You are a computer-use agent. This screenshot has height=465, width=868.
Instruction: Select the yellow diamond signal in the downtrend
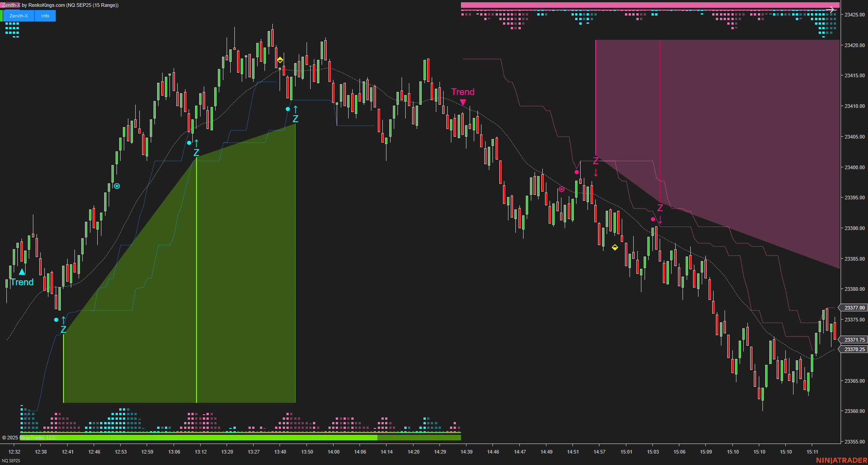[x=614, y=247]
